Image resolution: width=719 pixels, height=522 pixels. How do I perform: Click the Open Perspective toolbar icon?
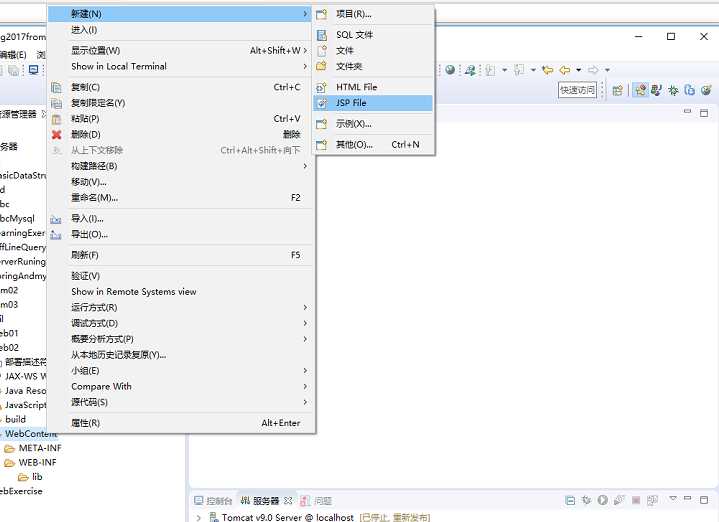click(x=618, y=90)
